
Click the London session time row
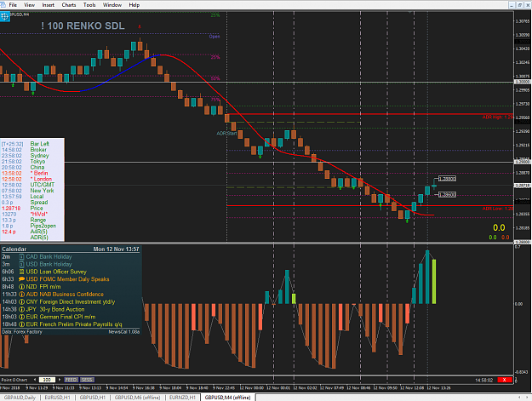click(x=27, y=179)
